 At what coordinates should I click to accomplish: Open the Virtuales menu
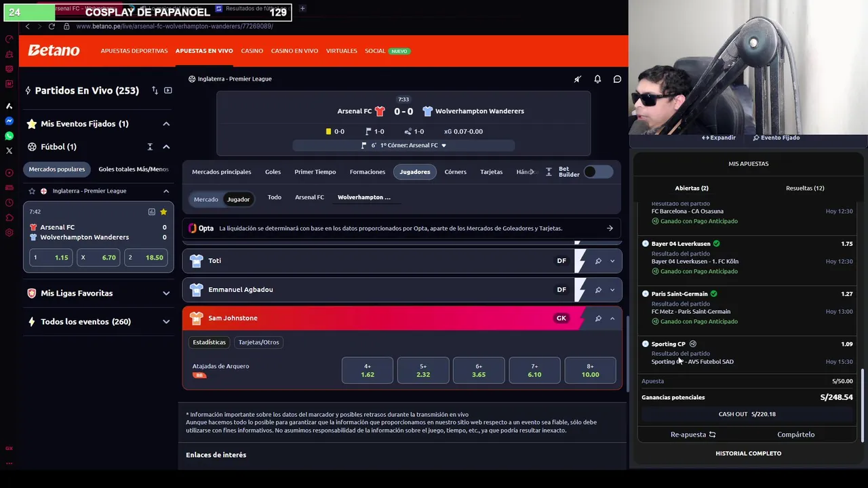point(342,51)
